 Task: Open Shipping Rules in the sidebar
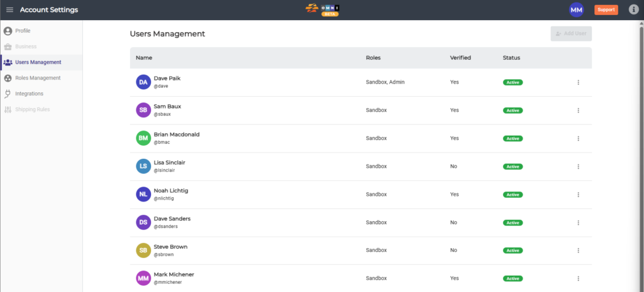[x=41, y=109]
